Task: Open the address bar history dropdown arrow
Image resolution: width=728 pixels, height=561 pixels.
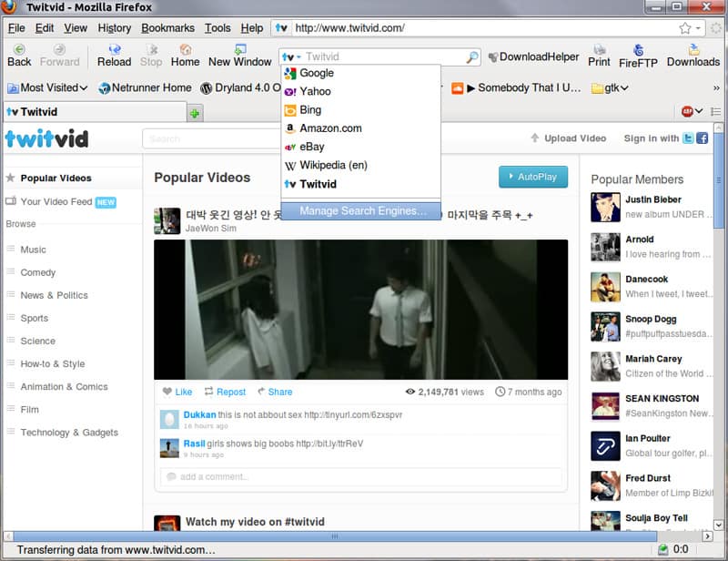Action: tap(698, 28)
